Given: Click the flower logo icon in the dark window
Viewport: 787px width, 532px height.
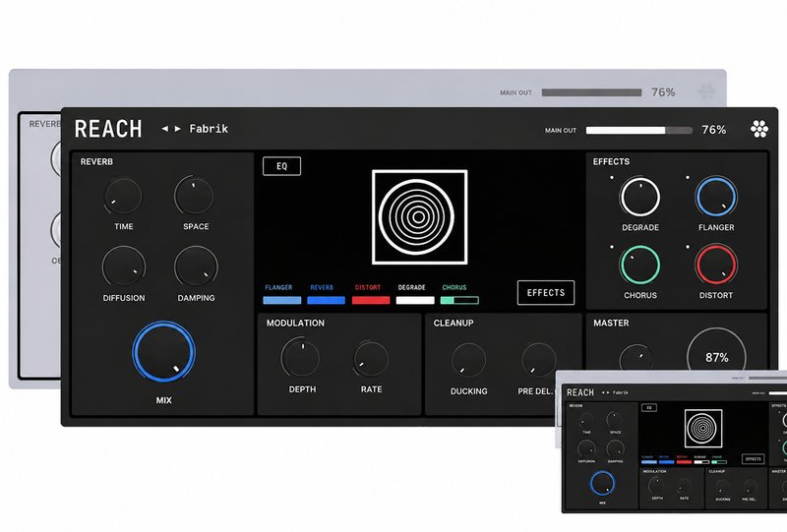Looking at the screenshot, I should click(x=758, y=129).
